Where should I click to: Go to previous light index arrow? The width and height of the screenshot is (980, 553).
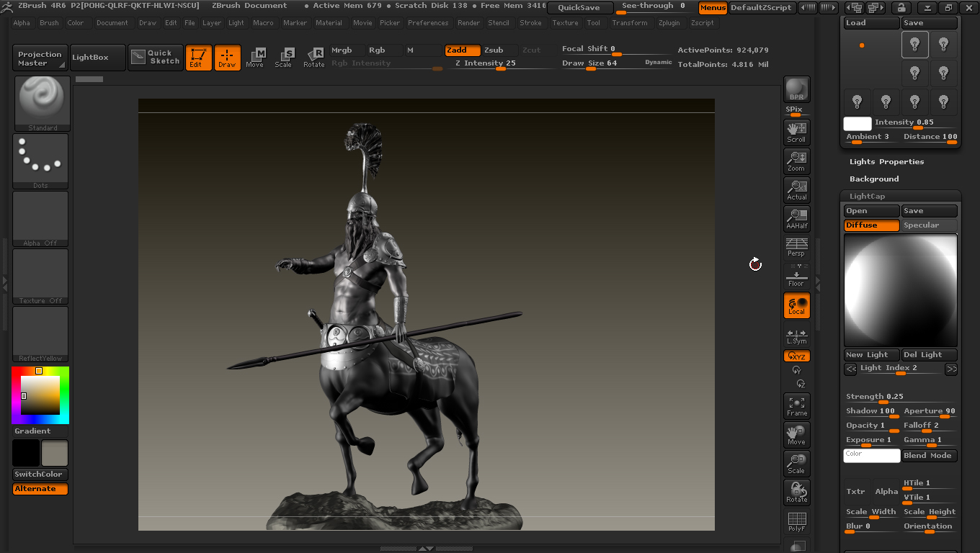(850, 369)
